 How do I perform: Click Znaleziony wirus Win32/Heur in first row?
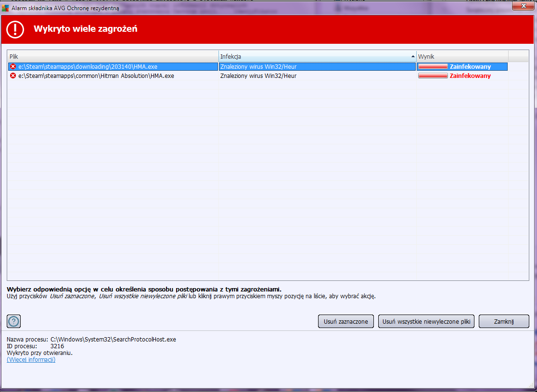point(258,67)
